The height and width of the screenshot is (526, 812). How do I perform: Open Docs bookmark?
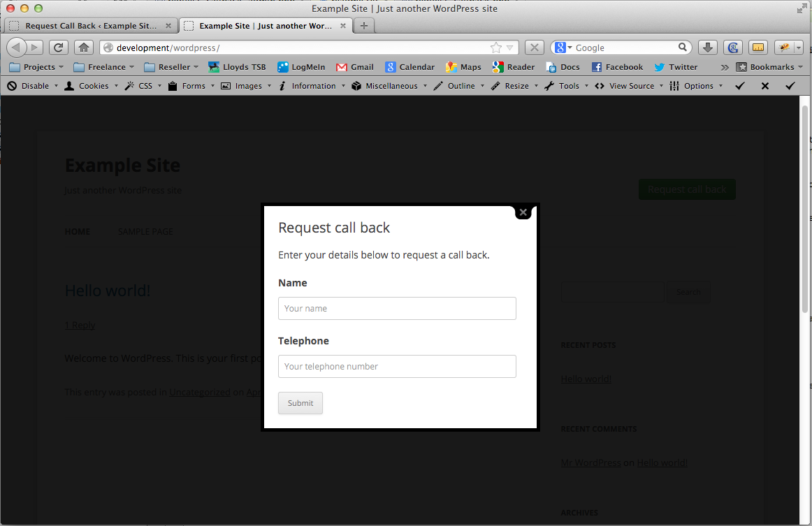(x=563, y=67)
